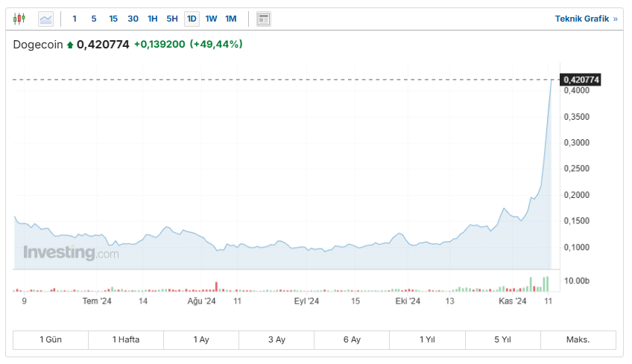The width and height of the screenshot is (632, 364).
Task: Switch to candlestick chart type
Action: pos(19,19)
